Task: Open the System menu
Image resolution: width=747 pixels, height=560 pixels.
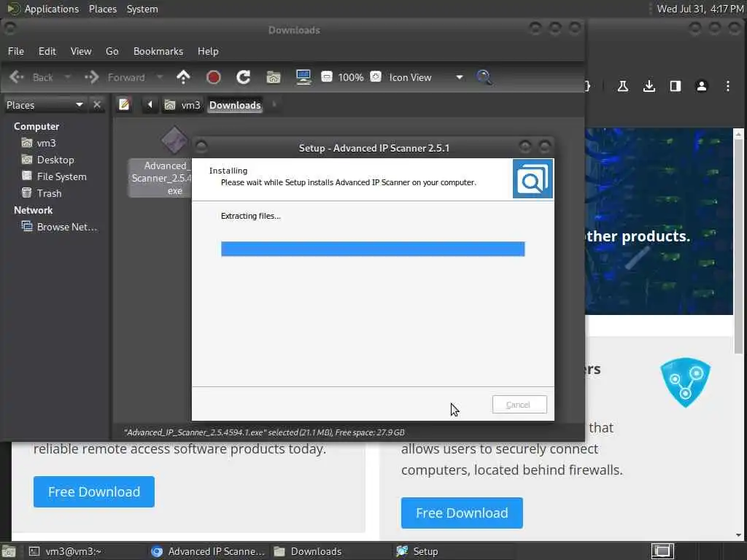Action: pos(142,9)
